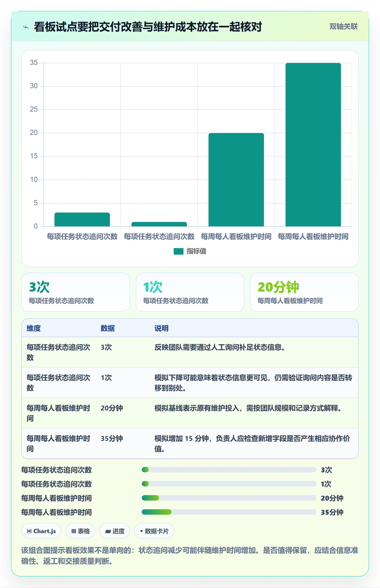Open the 3次 data card
Viewport: 380px width, 588px height.
(76, 292)
